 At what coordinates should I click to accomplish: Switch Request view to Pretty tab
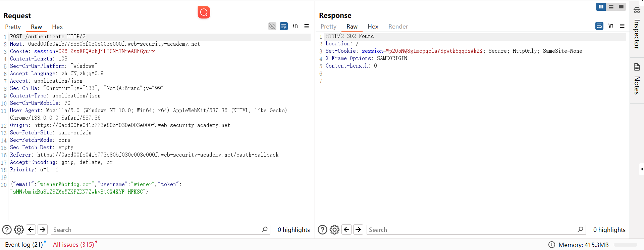[x=13, y=27]
